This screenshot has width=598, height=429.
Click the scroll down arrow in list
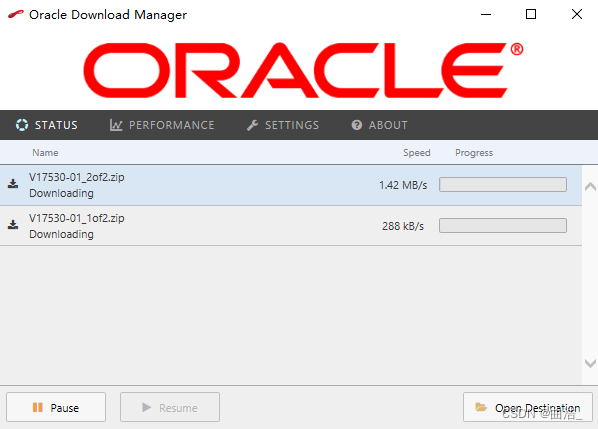point(590,363)
